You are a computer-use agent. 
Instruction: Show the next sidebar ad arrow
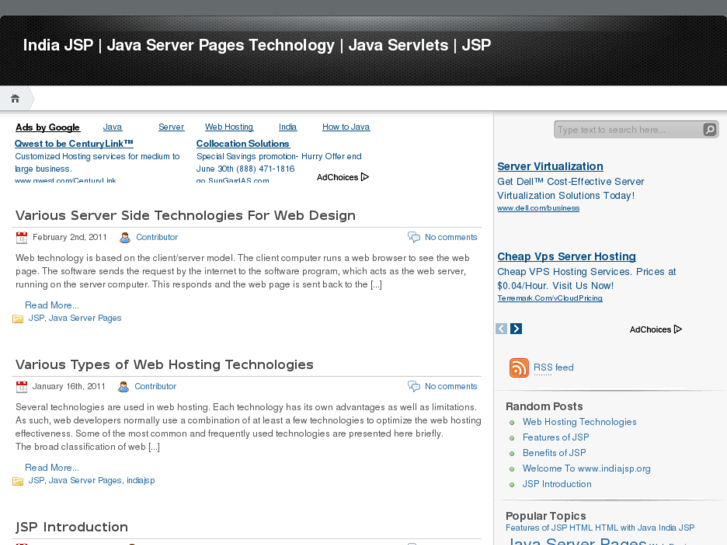click(x=516, y=329)
